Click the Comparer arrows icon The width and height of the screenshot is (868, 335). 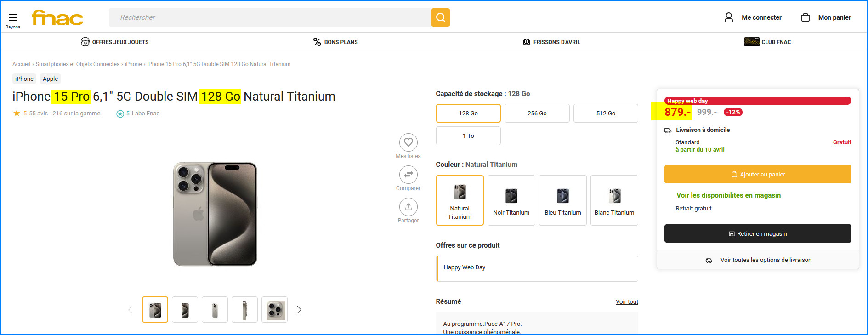(408, 175)
